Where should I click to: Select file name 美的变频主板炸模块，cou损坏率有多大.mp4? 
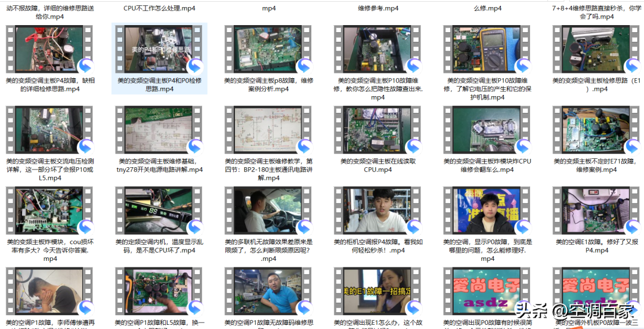49,250
